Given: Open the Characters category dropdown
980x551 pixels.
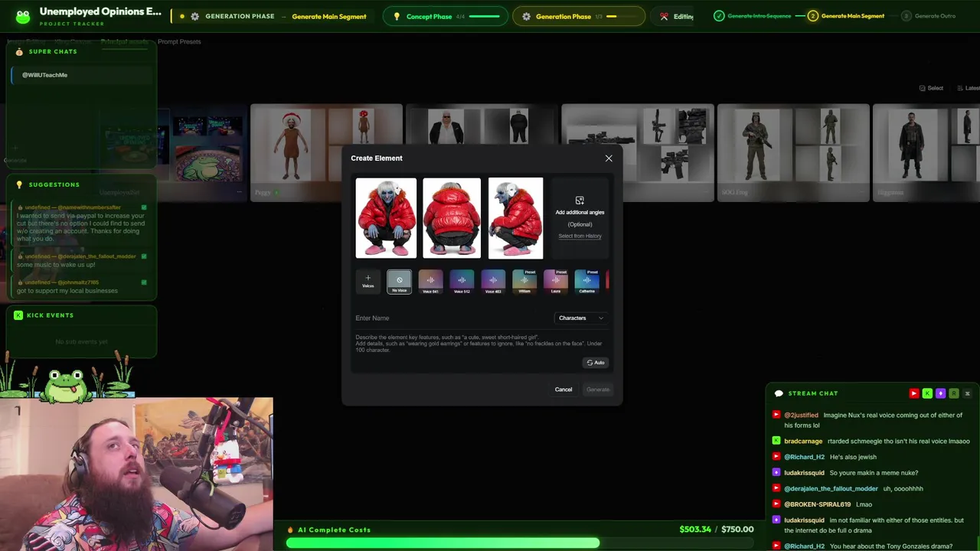Looking at the screenshot, I should (x=580, y=318).
